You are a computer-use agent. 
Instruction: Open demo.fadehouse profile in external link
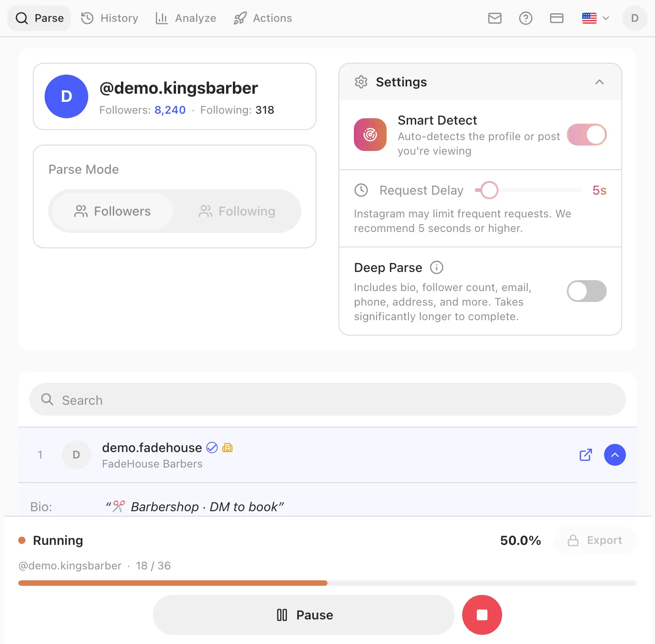coord(586,455)
